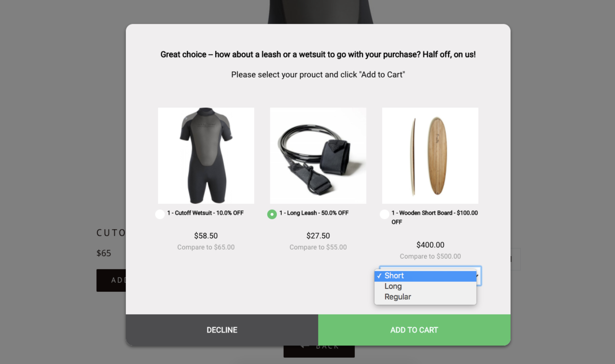615x364 pixels.
Task: Choose Long from the size dropdown
Action: pyautogui.click(x=425, y=286)
